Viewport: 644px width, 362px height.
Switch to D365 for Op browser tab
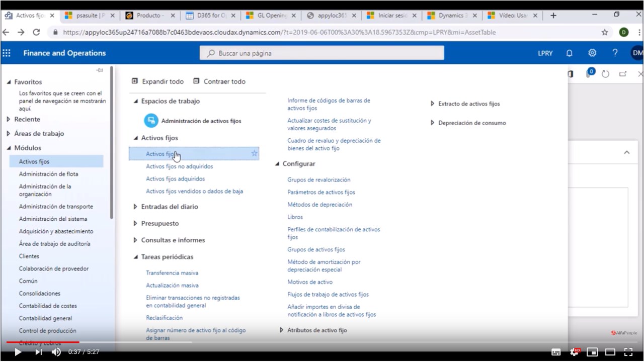(211, 16)
